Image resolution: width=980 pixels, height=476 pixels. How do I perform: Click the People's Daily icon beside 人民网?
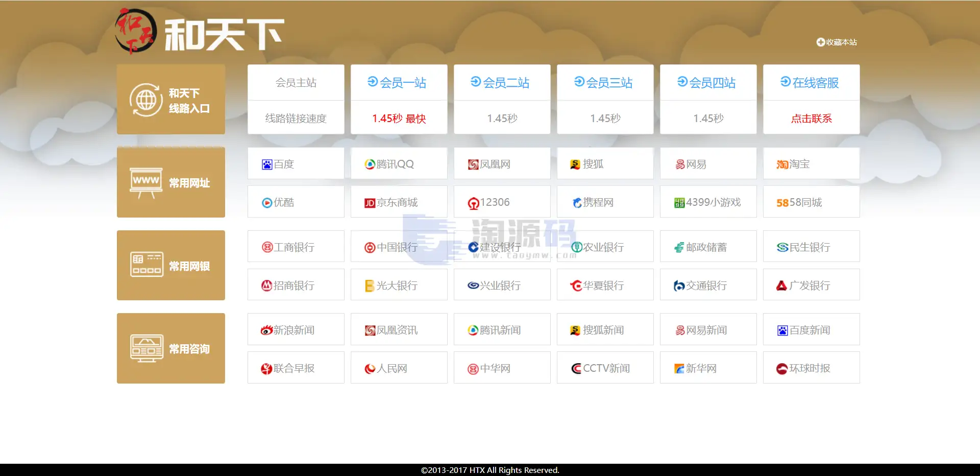(x=370, y=369)
